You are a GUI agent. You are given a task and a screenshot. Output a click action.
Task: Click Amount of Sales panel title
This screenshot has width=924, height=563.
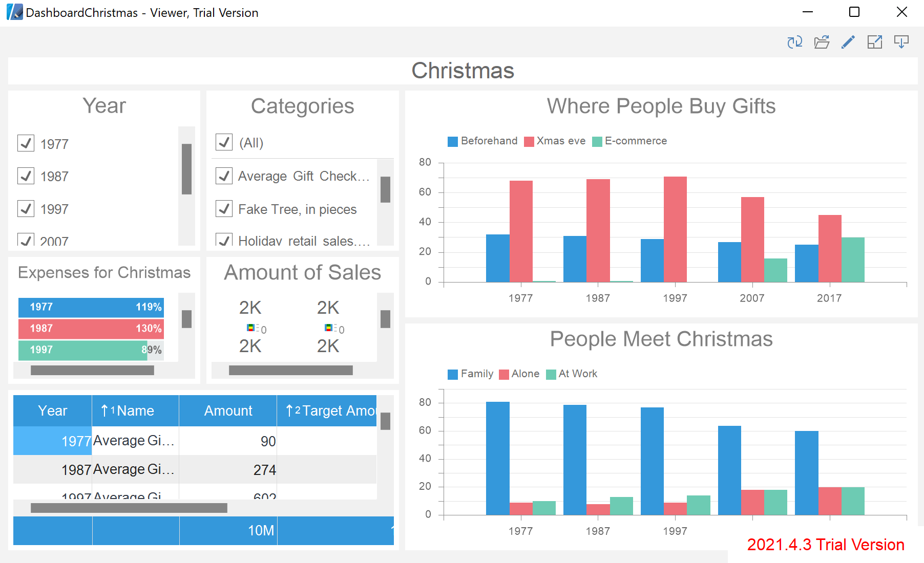(x=302, y=273)
